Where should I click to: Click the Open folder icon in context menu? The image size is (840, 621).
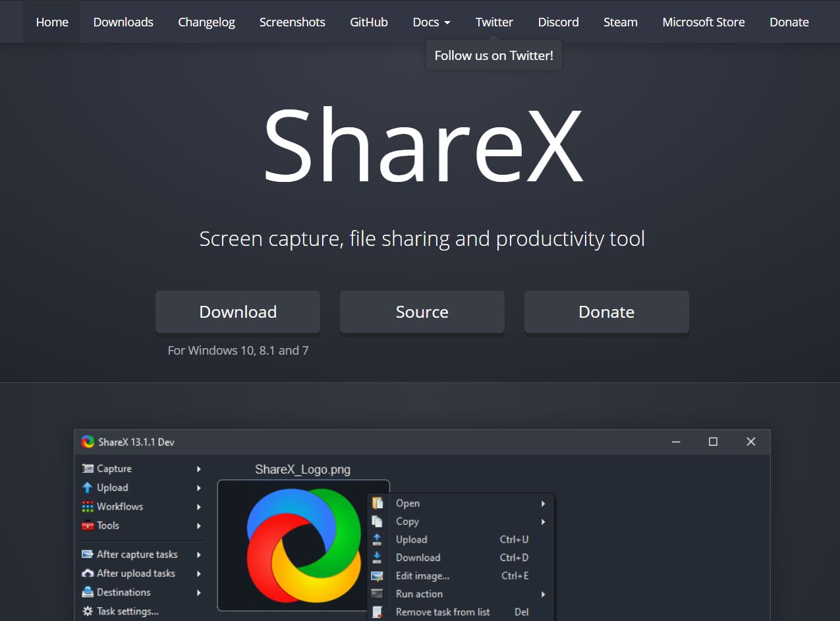coord(378,504)
